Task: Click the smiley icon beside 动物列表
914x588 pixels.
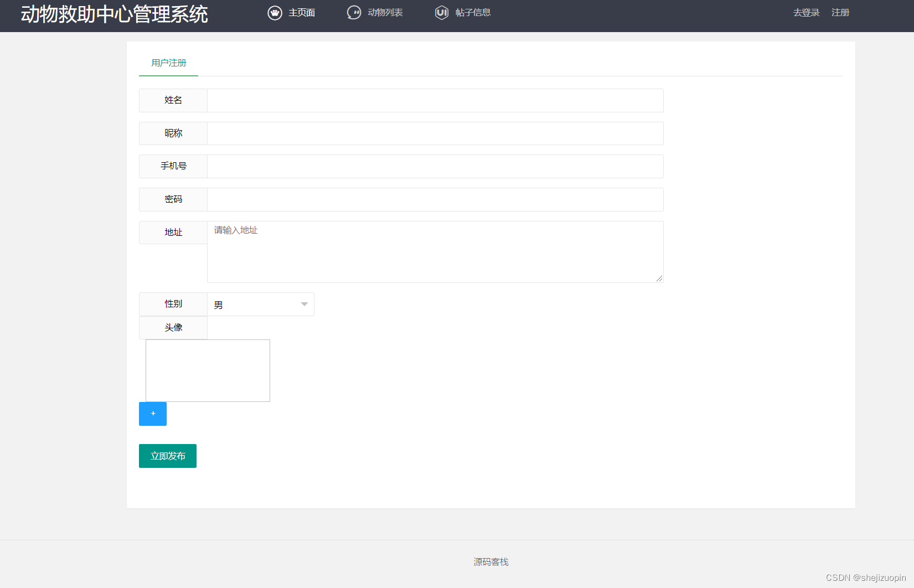Action: tap(354, 13)
